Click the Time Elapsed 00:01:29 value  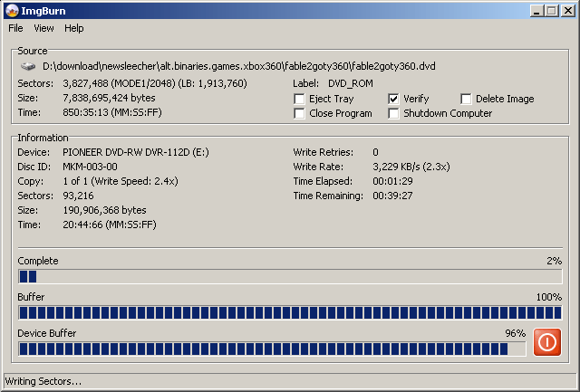pyautogui.click(x=392, y=181)
